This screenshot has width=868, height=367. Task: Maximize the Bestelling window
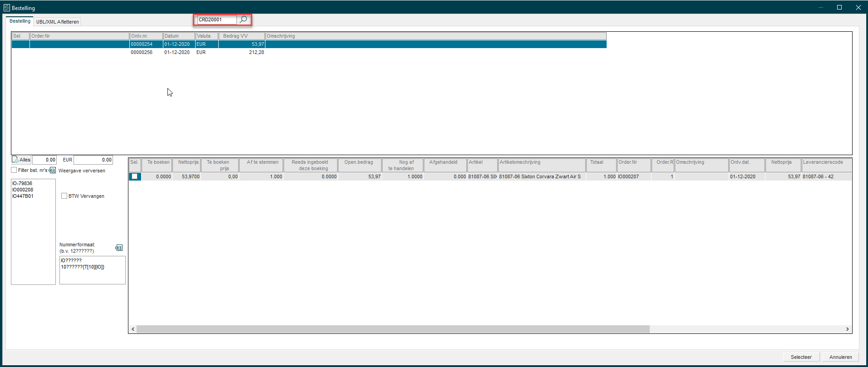[839, 7]
